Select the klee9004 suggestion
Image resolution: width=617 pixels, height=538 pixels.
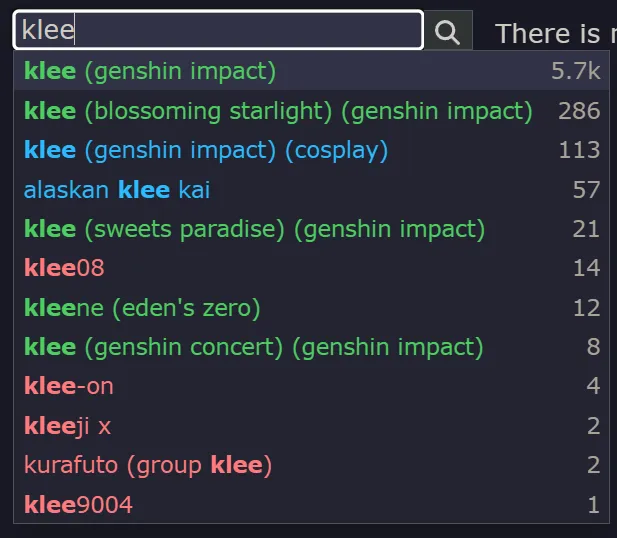(x=311, y=504)
